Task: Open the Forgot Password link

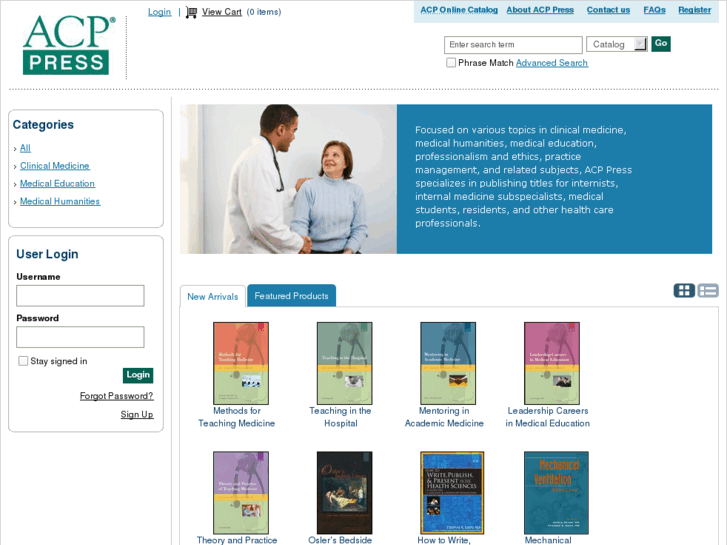Action: coord(116,396)
